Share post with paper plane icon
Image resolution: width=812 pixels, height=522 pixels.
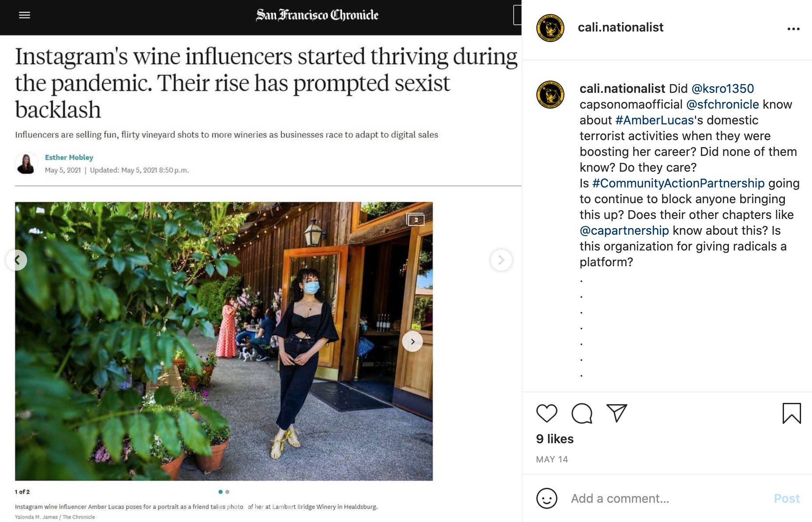coord(616,413)
